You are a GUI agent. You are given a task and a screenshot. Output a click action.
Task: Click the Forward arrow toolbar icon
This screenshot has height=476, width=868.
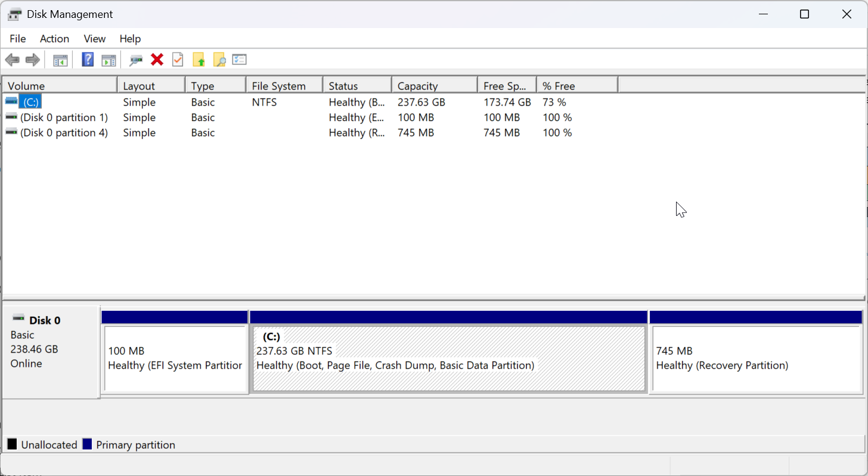33,60
